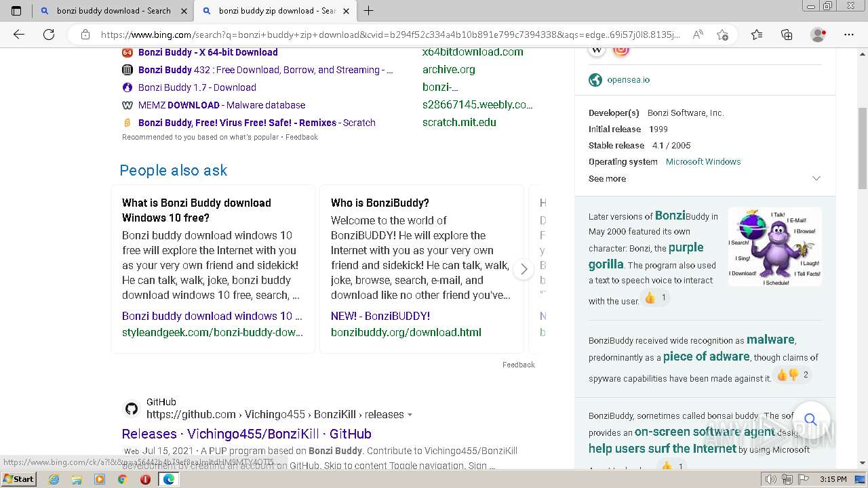The width and height of the screenshot is (868, 488).
Task: Close the bonzi buddy zip download tab
Action: point(346,11)
